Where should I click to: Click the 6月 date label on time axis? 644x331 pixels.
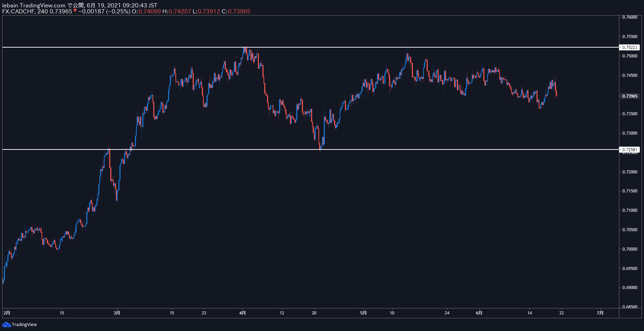click(479, 313)
